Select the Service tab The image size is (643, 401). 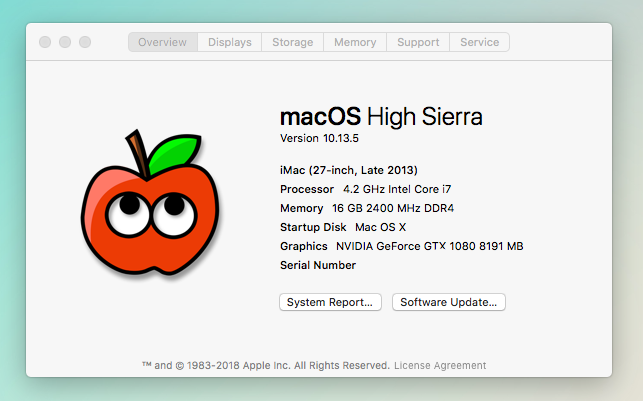[479, 42]
